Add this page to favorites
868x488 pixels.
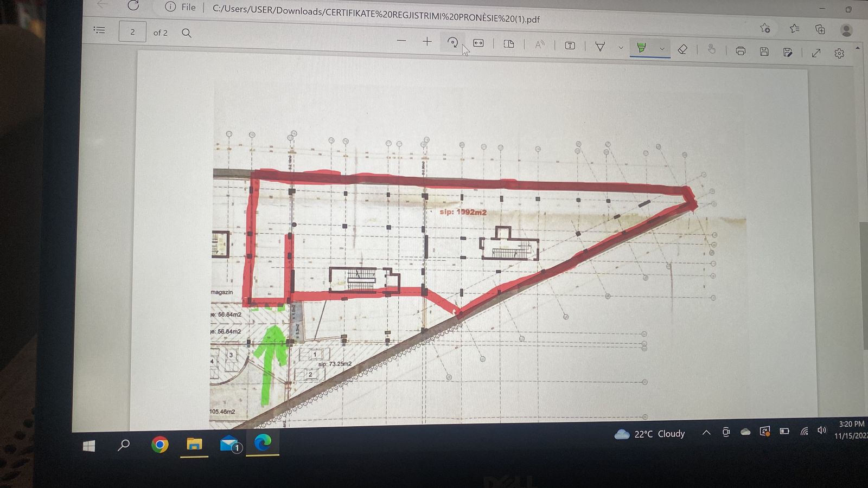click(765, 28)
